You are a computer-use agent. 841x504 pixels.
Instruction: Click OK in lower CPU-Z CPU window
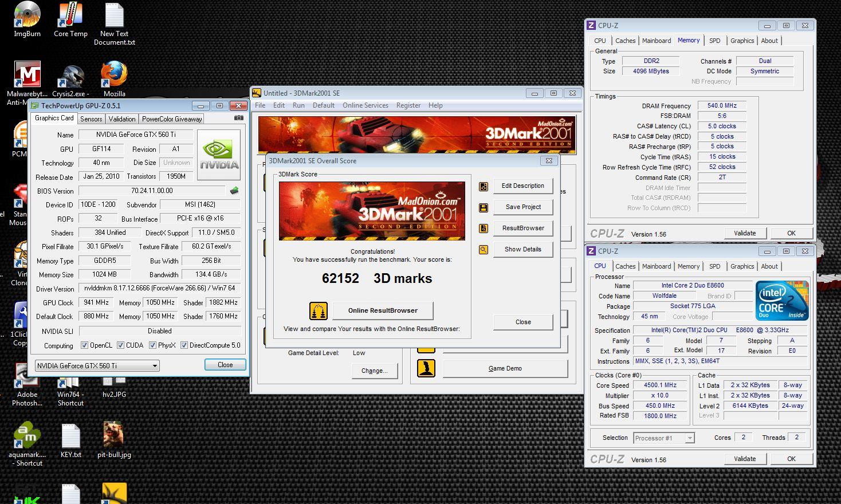pos(791,459)
